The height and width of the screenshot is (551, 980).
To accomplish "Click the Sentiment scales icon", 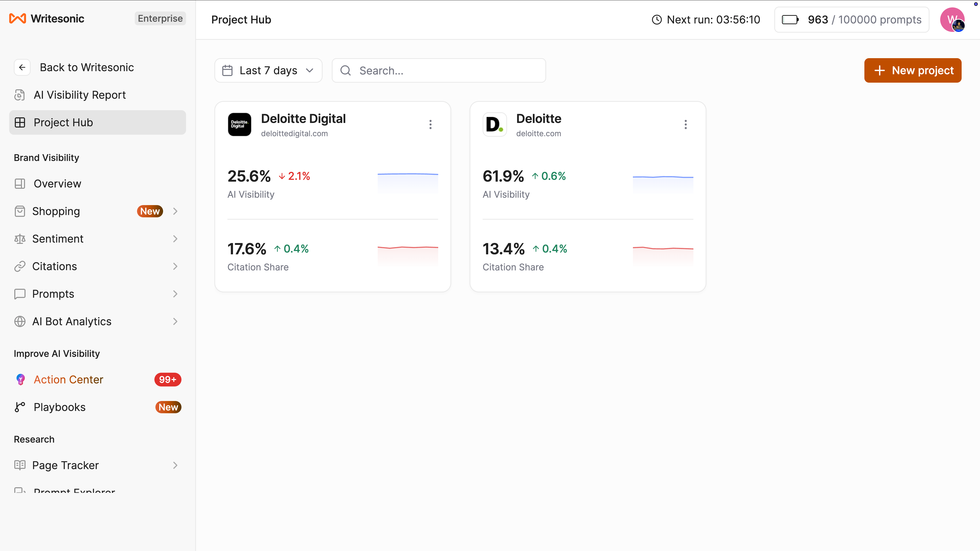I will pyautogui.click(x=20, y=239).
